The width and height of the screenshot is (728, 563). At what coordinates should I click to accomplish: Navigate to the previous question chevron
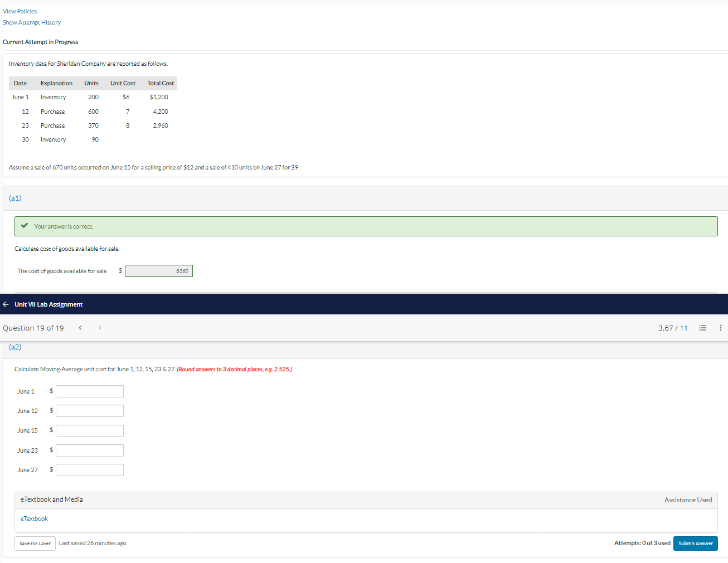[x=80, y=328]
